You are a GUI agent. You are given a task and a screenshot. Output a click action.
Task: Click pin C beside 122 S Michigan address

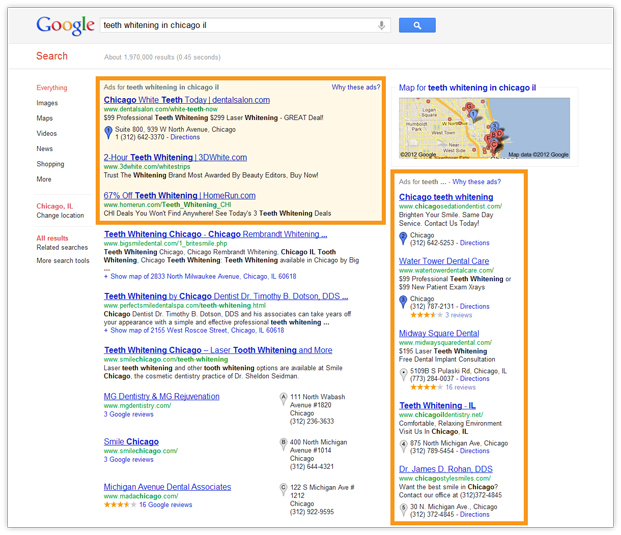(283, 489)
